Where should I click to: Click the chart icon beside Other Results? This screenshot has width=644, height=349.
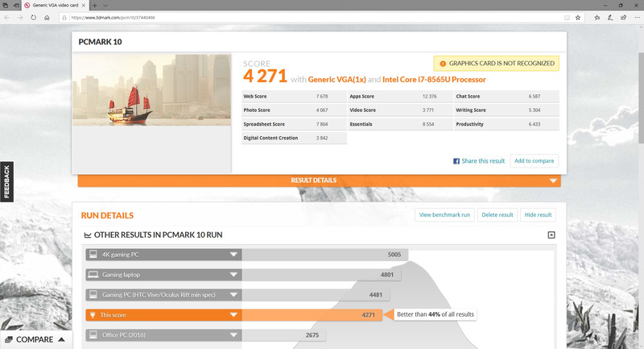point(88,235)
